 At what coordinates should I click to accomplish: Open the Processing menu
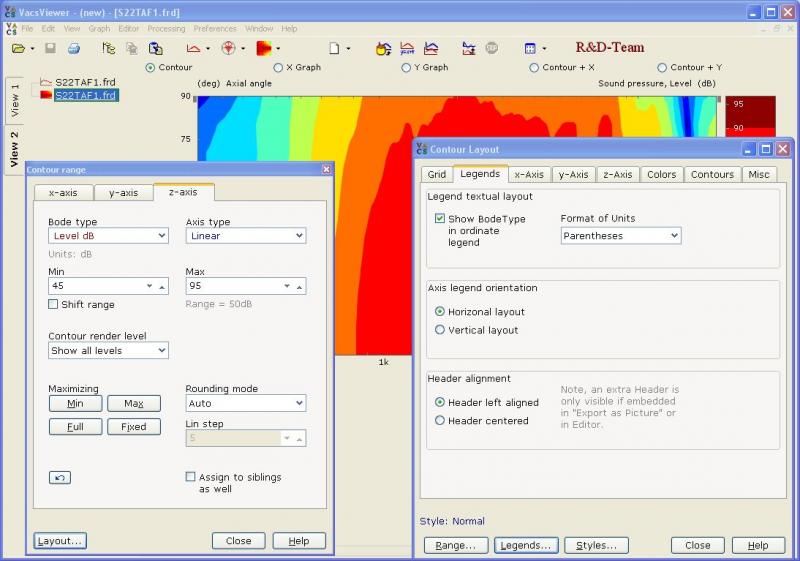166,29
